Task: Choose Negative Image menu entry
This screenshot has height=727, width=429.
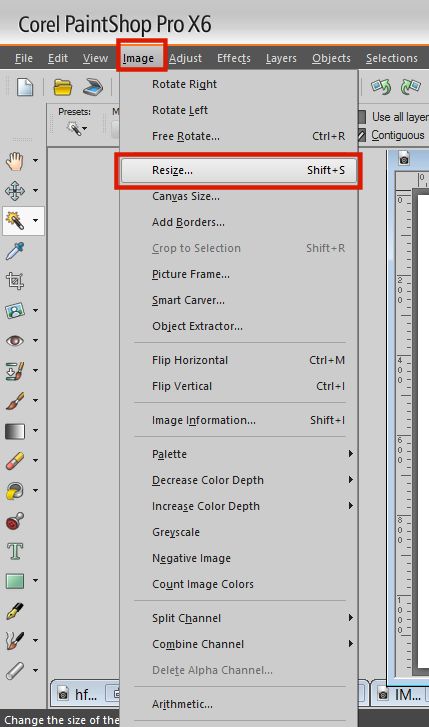Action: 239,558
